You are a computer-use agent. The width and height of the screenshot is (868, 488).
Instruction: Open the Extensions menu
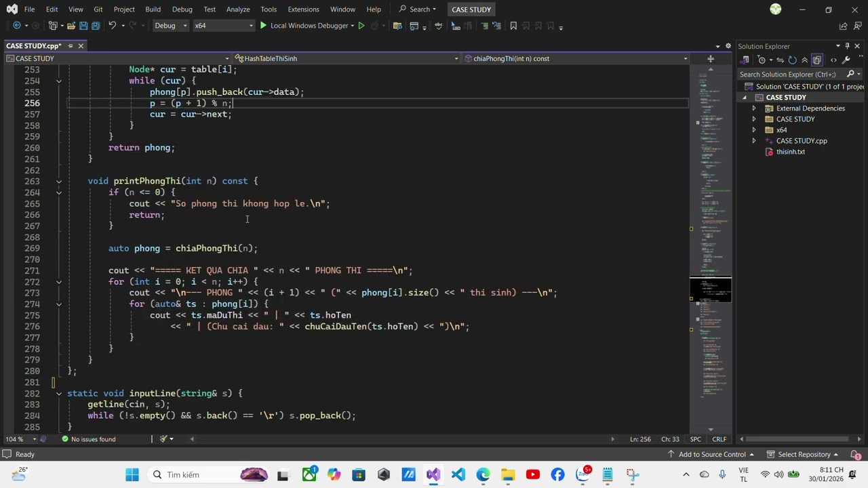click(303, 9)
